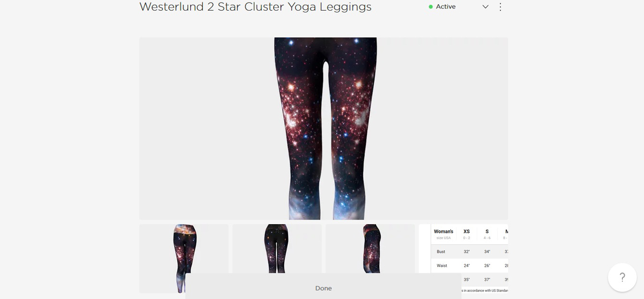This screenshot has width=644, height=299.
Task: Click the 26" waist measurement cell
Action: (487, 265)
